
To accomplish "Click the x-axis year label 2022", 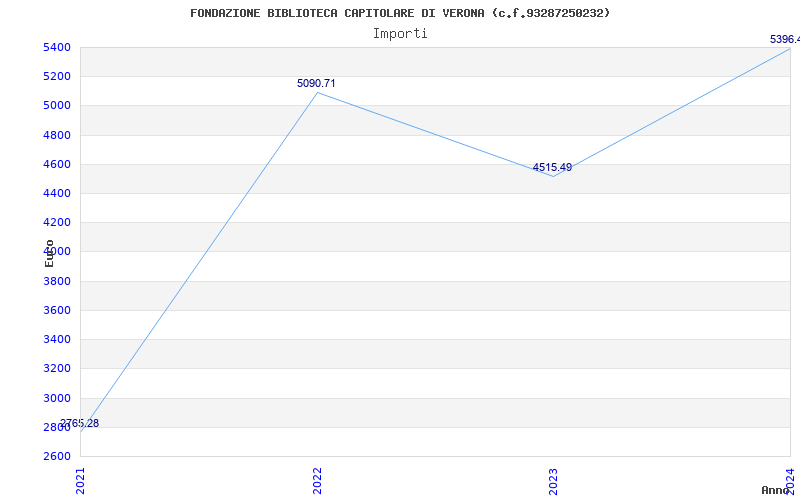I will point(317,481).
